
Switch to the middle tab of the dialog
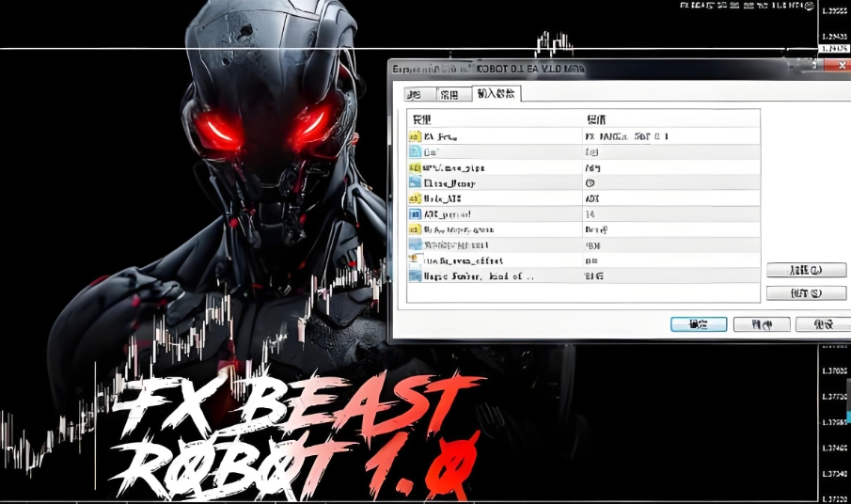[x=453, y=94]
